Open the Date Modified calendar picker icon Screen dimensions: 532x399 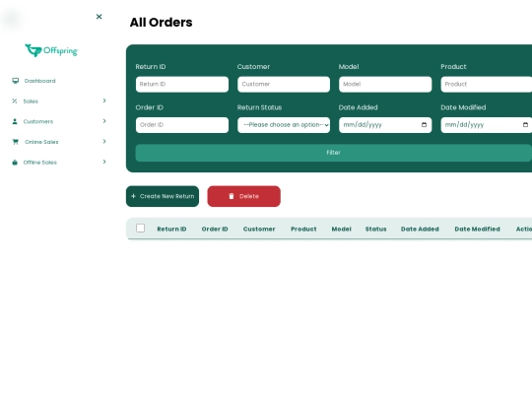coord(525,125)
